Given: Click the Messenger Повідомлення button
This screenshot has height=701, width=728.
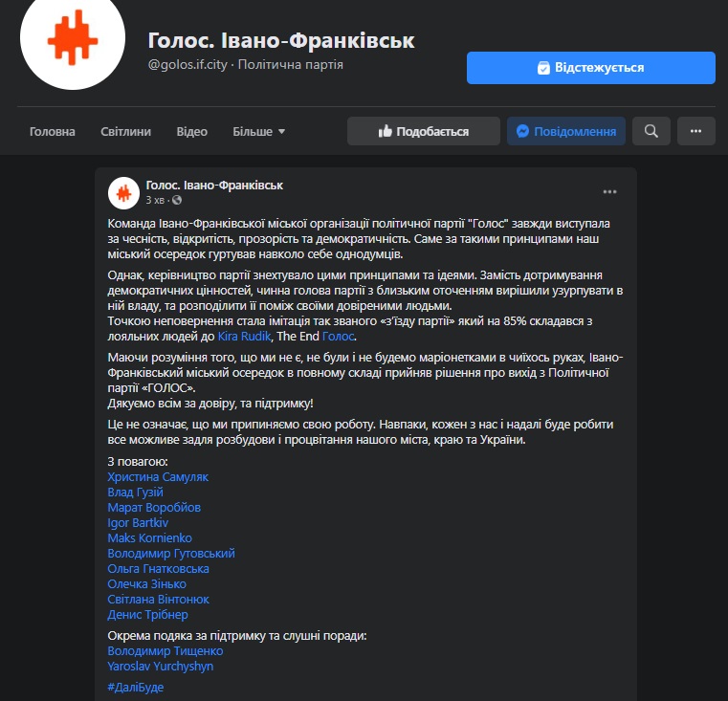Looking at the screenshot, I should coord(566,131).
